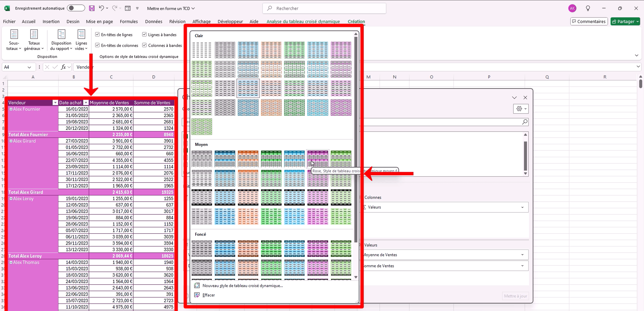Select the pink medium style 6 swatch
Image resolution: width=644 pixels, height=311 pixels.
pos(318,158)
